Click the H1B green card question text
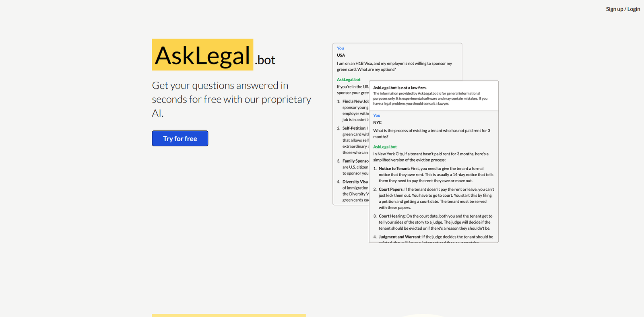Image resolution: width=644 pixels, height=317 pixels. tap(394, 66)
